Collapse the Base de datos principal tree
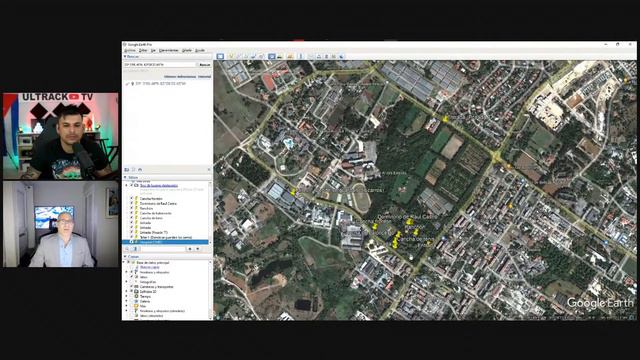The width and height of the screenshot is (640, 360). pos(124,262)
